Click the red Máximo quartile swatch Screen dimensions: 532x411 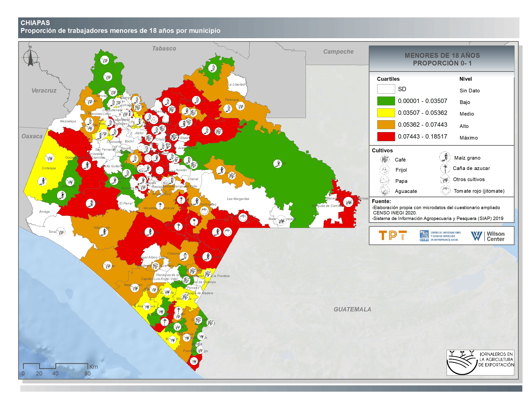(x=386, y=136)
